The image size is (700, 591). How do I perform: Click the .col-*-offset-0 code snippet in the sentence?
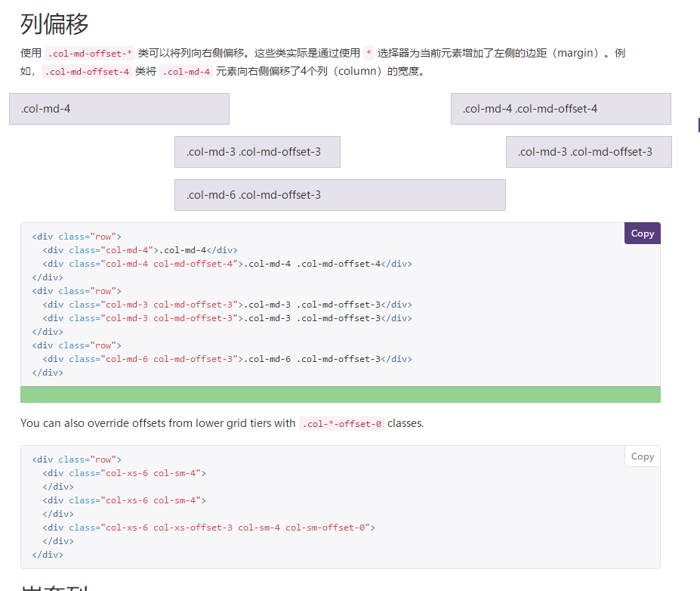341,422
